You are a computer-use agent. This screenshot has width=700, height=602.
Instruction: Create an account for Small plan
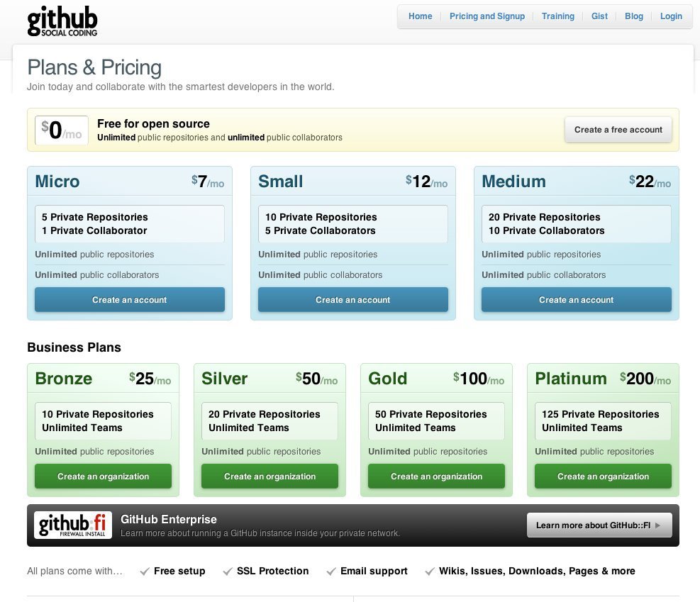click(x=352, y=300)
